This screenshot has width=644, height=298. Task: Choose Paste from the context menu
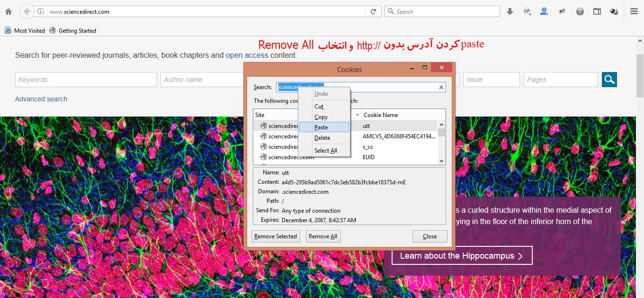(324, 127)
